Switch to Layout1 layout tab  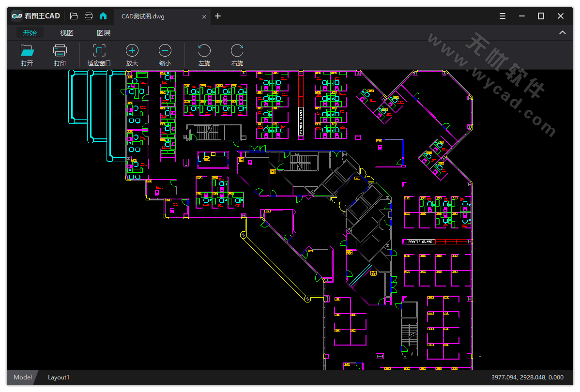click(59, 377)
